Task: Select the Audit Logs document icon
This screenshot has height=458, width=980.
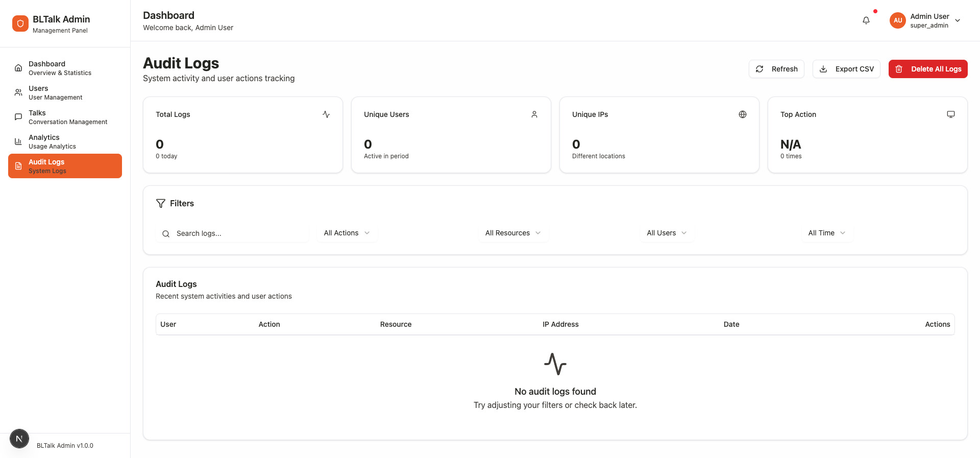Action: 18,165
